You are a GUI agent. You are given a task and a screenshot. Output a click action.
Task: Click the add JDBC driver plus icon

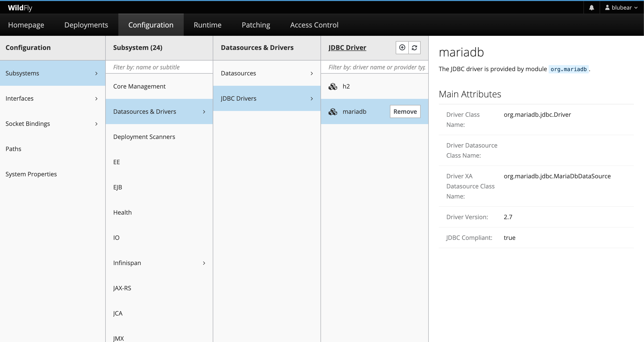click(x=402, y=47)
